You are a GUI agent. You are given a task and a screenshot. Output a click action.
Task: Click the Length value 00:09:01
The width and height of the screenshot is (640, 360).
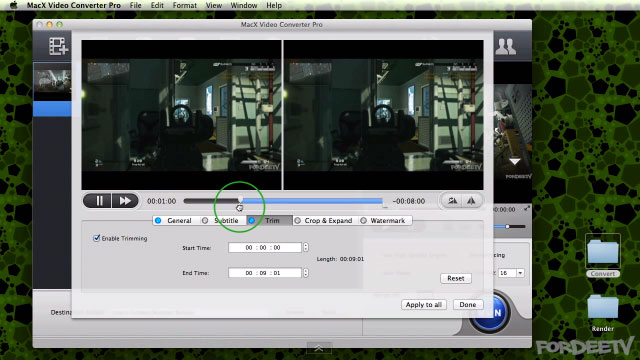coord(352,259)
